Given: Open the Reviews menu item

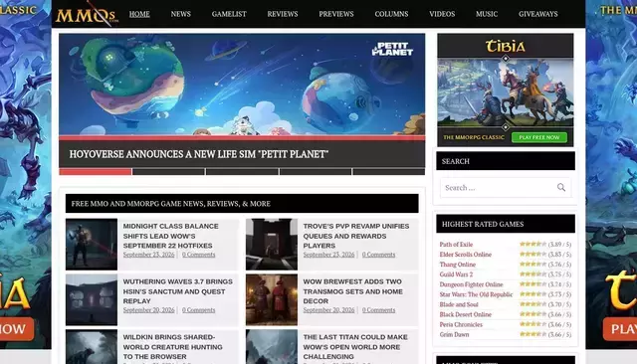Looking at the screenshot, I should point(283,14).
